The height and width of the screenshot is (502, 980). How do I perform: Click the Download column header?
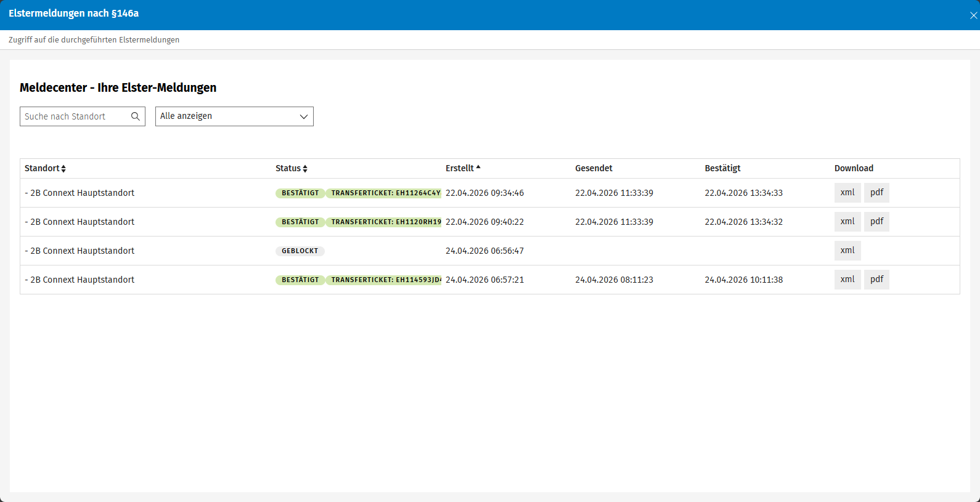tap(854, 168)
